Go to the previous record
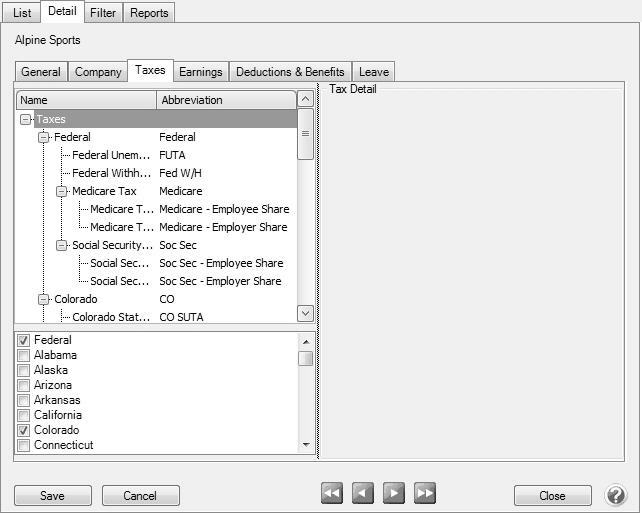Viewport: 642px width, 514px height. click(363, 493)
